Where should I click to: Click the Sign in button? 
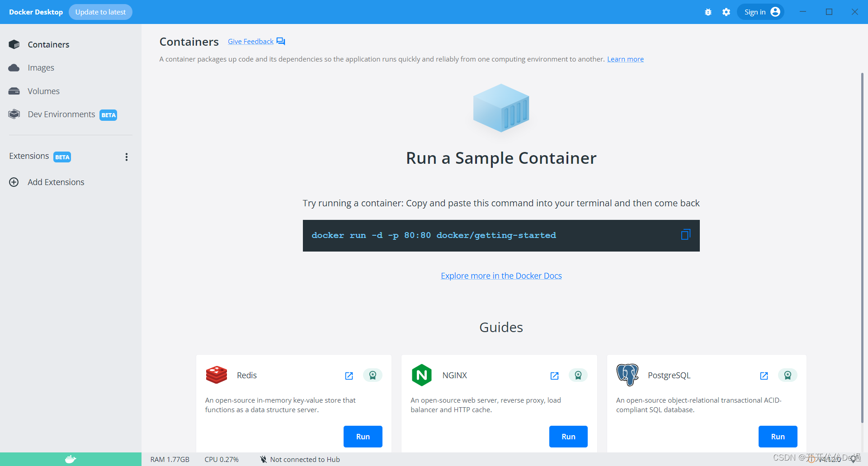760,12
